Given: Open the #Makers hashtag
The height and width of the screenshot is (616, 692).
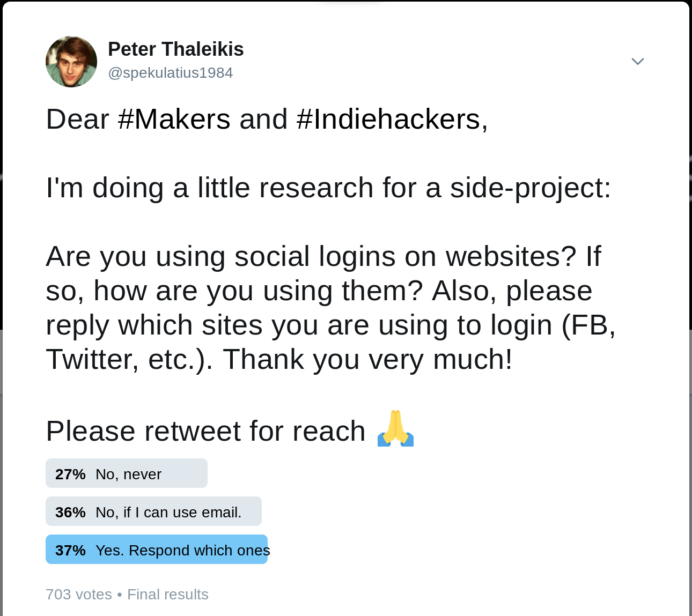Looking at the screenshot, I should pos(174,119).
